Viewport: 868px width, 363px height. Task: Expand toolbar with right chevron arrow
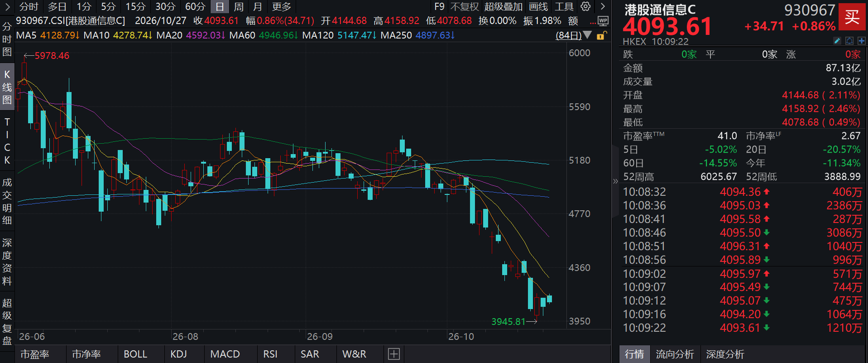click(x=603, y=6)
